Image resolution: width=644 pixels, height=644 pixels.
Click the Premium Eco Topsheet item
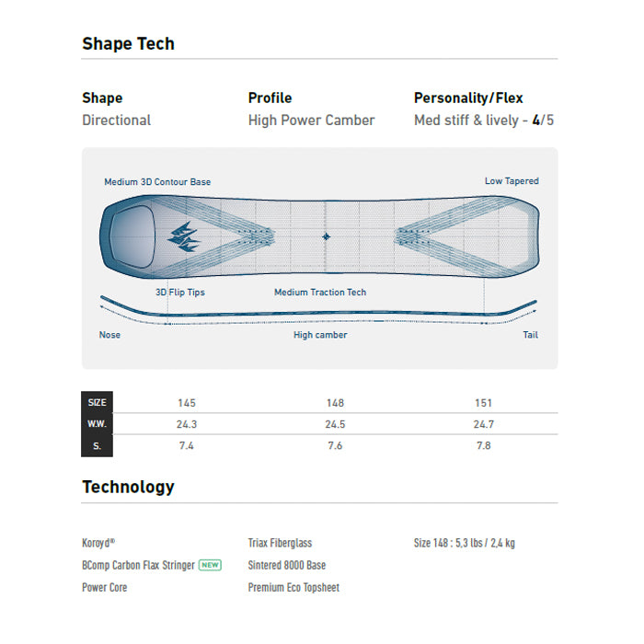(293, 587)
